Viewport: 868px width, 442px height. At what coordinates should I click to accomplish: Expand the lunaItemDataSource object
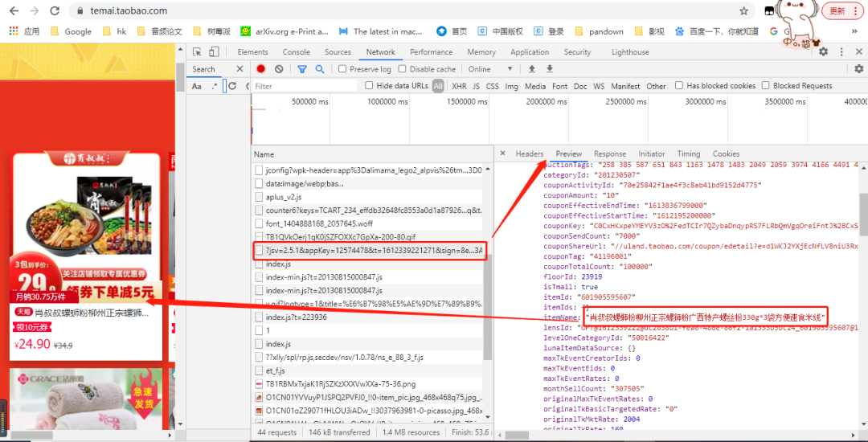pos(590,348)
